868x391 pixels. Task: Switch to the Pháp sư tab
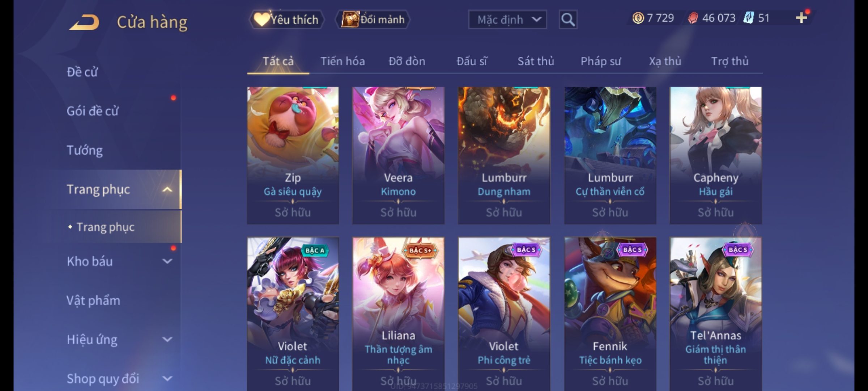pyautogui.click(x=601, y=61)
